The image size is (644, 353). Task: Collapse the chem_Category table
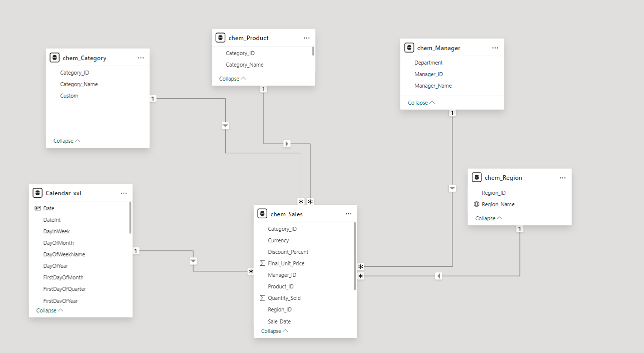(x=67, y=141)
